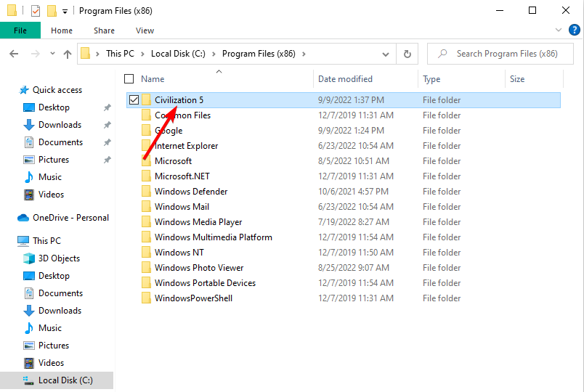
Task: Click the New folder icon in the title bar
Action: (x=52, y=11)
